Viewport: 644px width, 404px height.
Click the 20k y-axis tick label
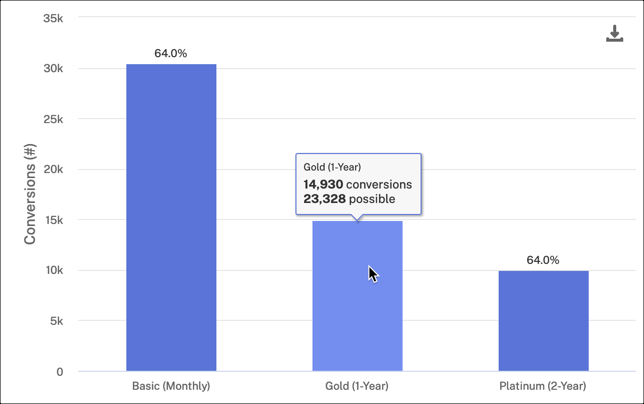[x=53, y=170]
